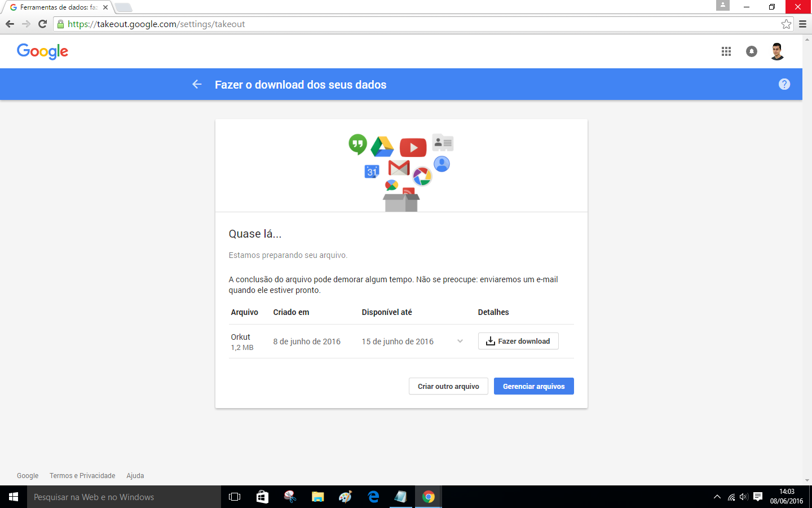Screen dimensions: 812x508
Task: Open the Google apps grid
Action: click(x=726, y=51)
